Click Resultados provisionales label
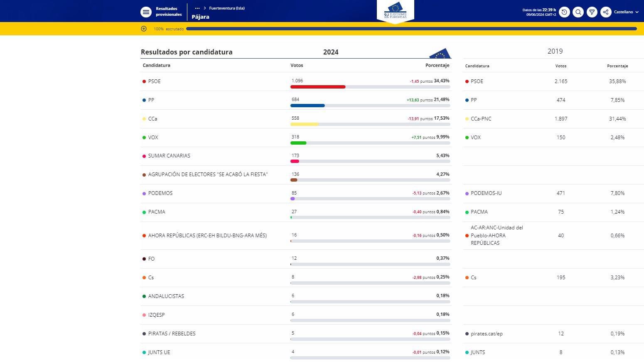This screenshot has width=644, height=362. point(169,12)
